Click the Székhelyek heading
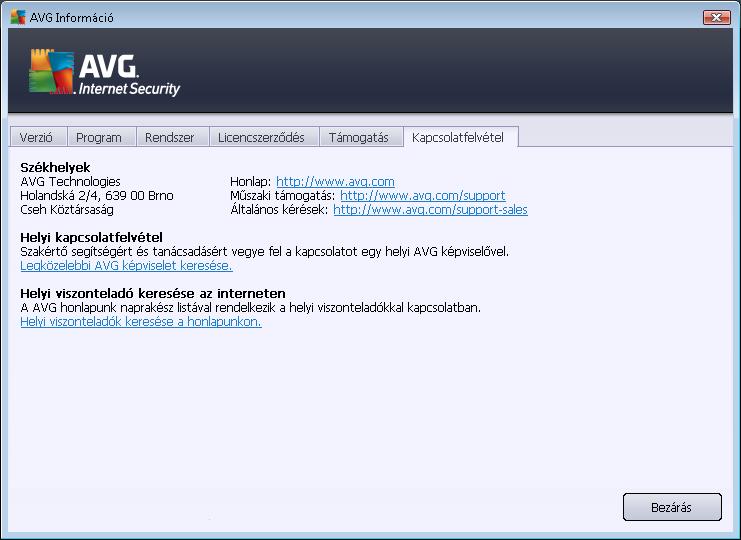 [x=55, y=167]
